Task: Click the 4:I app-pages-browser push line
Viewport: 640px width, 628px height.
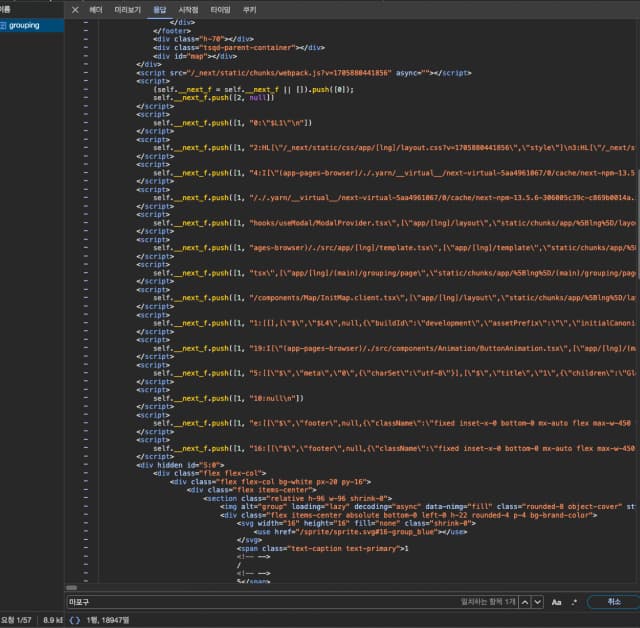Action: [x=394, y=173]
